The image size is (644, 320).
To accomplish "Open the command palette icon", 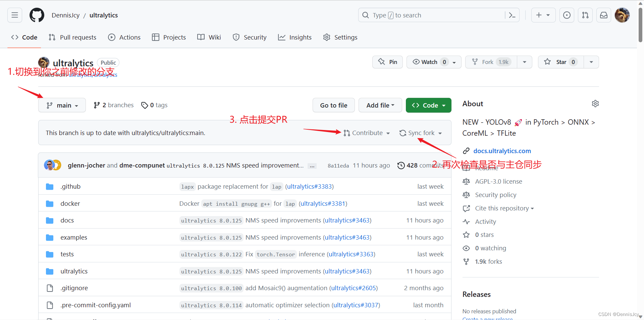I will (x=512, y=15).
